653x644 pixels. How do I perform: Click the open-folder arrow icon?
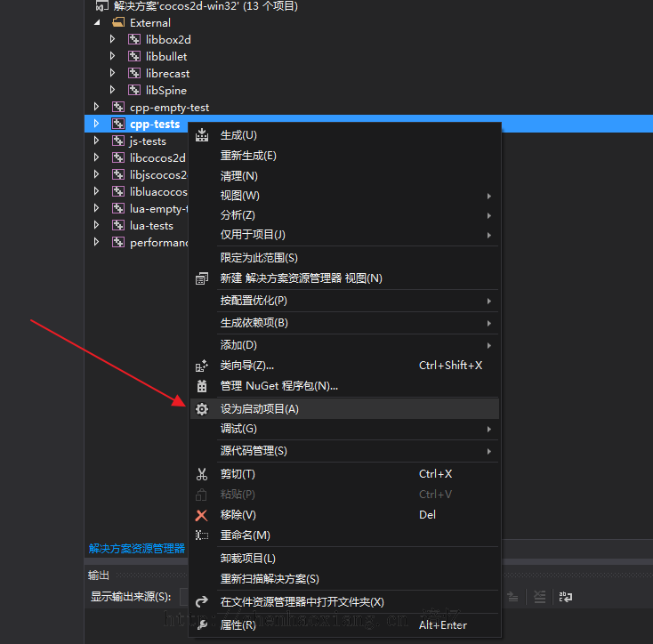click(x=202, y=601)
